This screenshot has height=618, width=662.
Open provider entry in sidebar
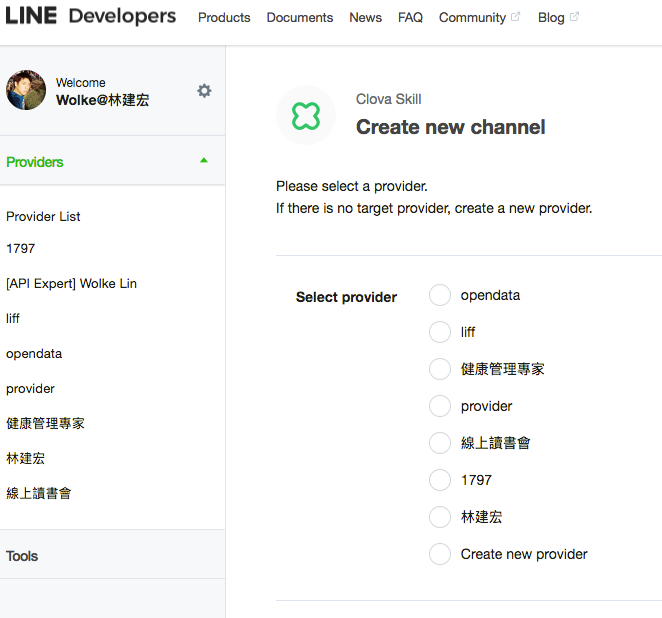coord(30,389)
